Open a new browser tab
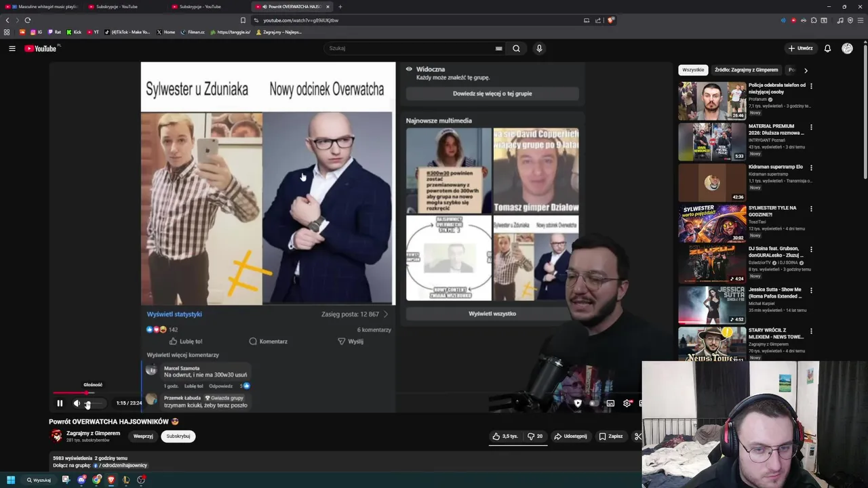Image resolution: width=868 pixels, height=488 pixels. pyautogui.click(x=340, y=7)
